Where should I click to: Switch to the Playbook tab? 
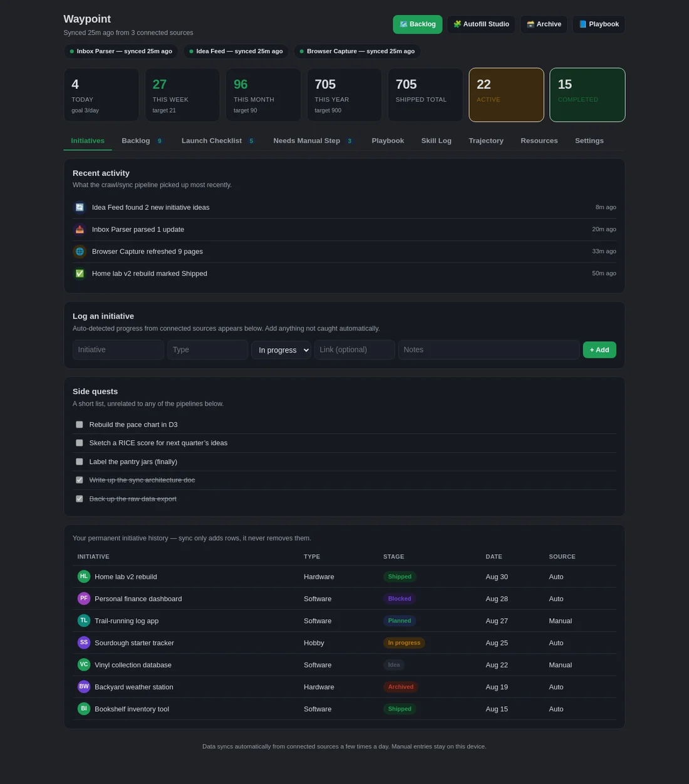(388, 141)
